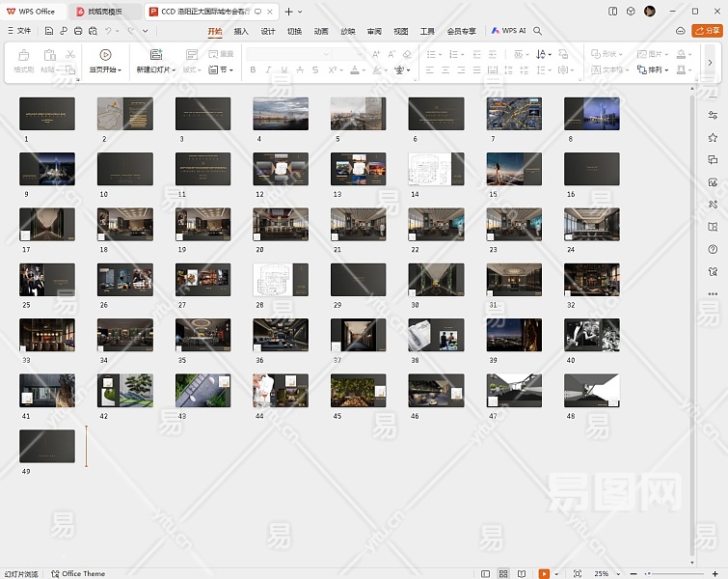Open the WPS AI assistant
This screenshot has height=579, width=728.
(x=509, y=31)
